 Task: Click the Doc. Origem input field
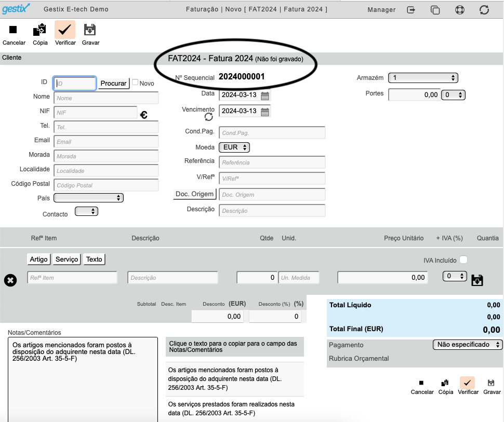[272, 194]
